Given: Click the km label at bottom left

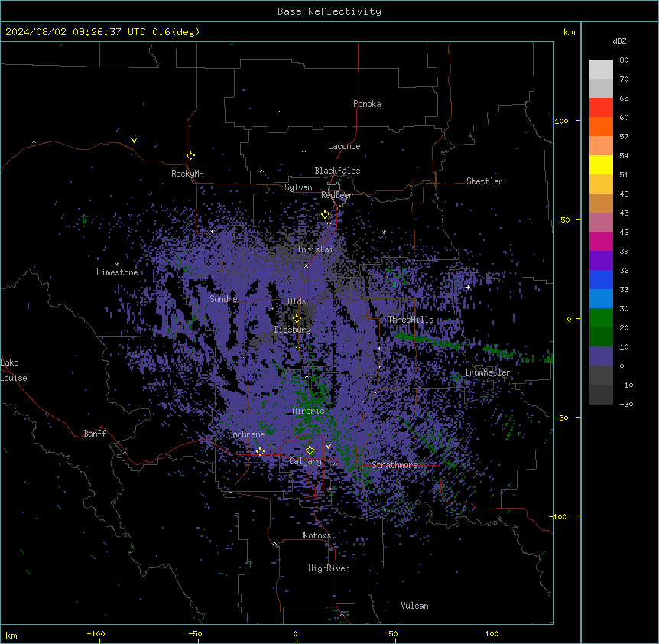Looking at the screenshot, I should point(11,635).
